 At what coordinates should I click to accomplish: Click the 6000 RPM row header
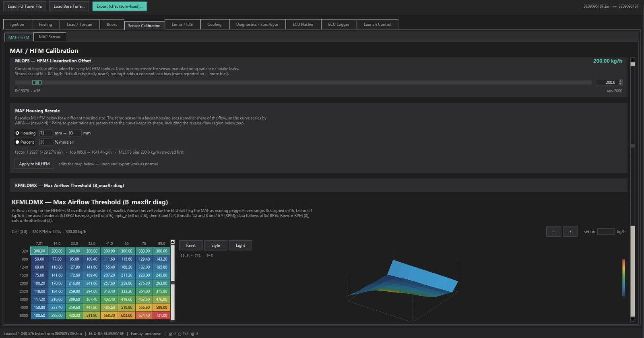[x=24, y=315]
